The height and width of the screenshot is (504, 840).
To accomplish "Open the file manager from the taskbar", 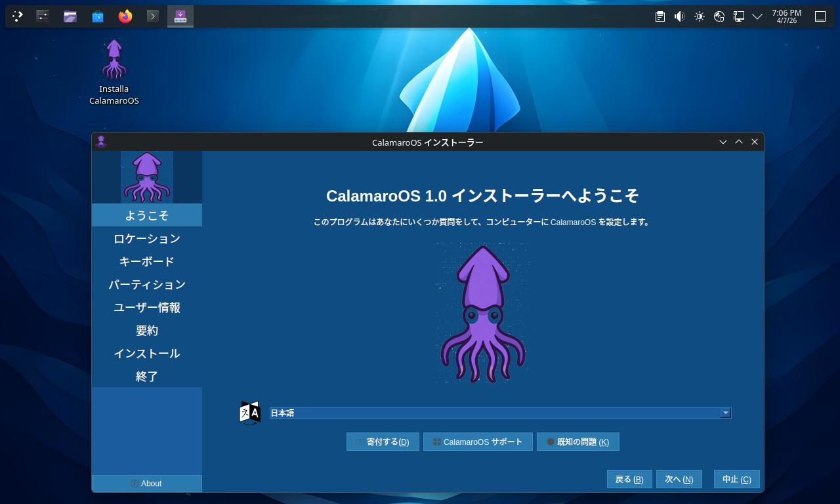I will pyautogui.click(x=70, y=16).
